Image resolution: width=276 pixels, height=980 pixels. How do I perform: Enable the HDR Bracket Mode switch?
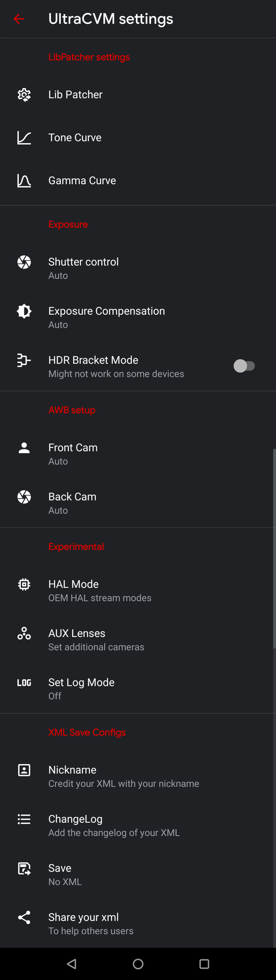coord(245,366)
